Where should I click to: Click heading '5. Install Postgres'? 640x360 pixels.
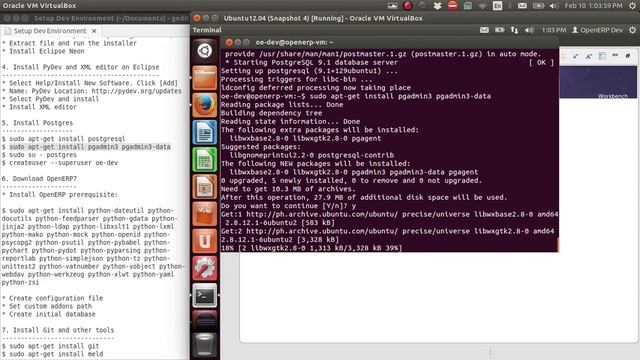point(38,123)
